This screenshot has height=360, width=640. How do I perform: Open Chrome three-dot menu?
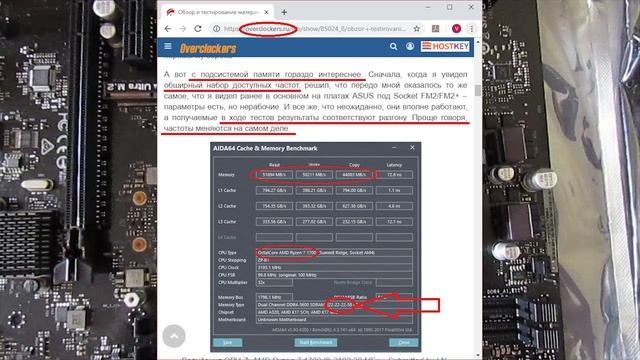coord(471,29)
